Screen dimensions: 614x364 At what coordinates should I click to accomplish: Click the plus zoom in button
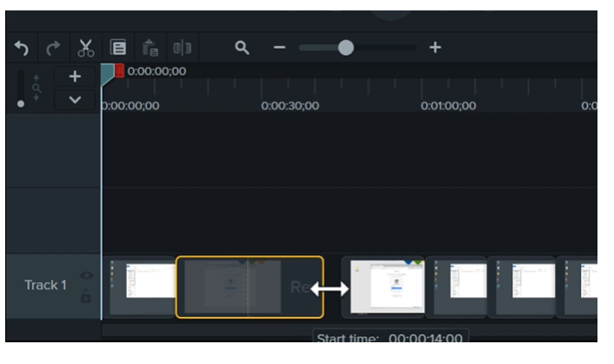pos(435,48)
